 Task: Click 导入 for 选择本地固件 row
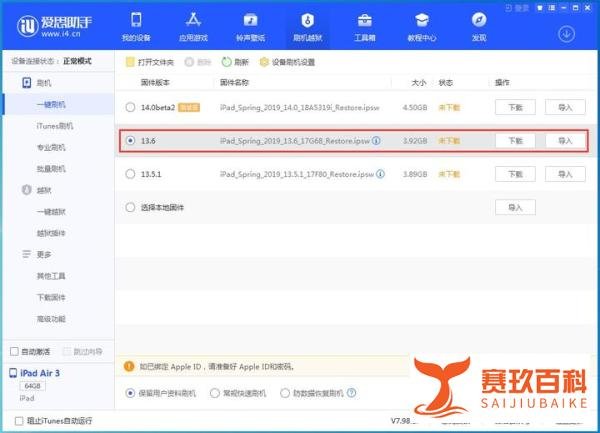[x=515, y=207]
